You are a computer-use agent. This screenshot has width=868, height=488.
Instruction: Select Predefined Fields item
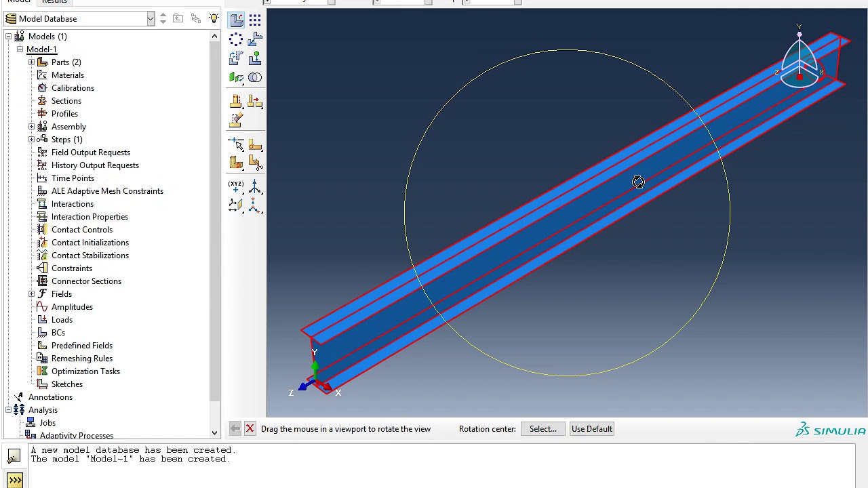(82, 346)
